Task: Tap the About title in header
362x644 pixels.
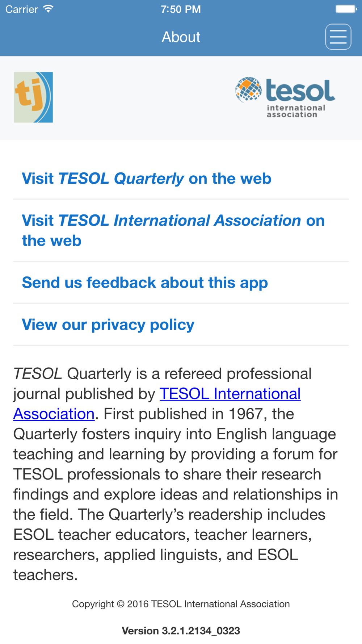Action: (181, 37)
